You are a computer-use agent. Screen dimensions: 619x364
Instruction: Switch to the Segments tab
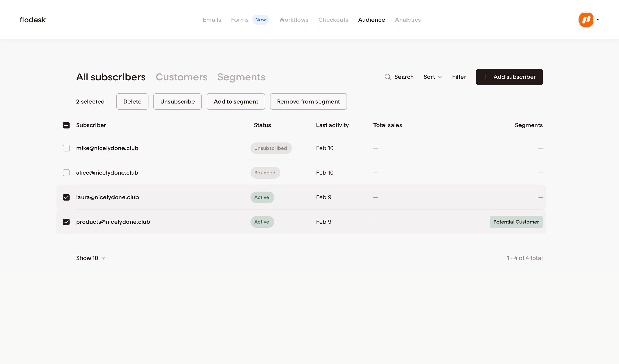(241, 77)
